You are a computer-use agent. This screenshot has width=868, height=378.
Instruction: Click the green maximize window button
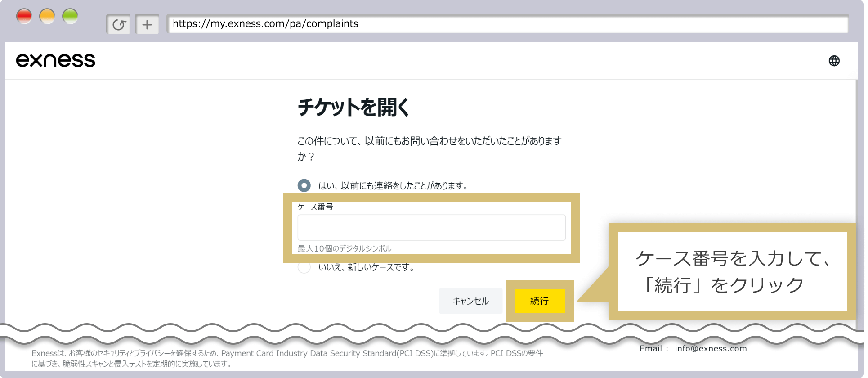pos(70,17)
